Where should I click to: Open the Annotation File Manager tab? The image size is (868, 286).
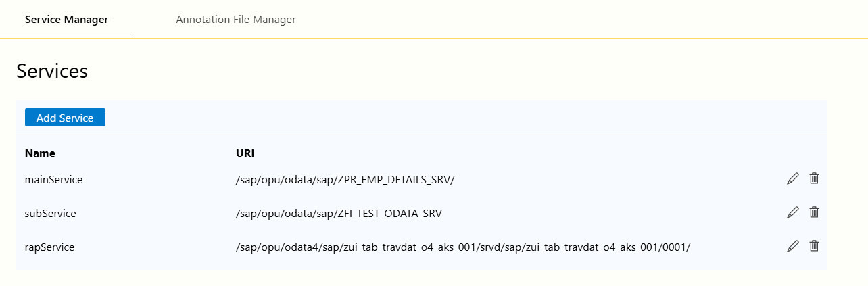tap(236, 19)
